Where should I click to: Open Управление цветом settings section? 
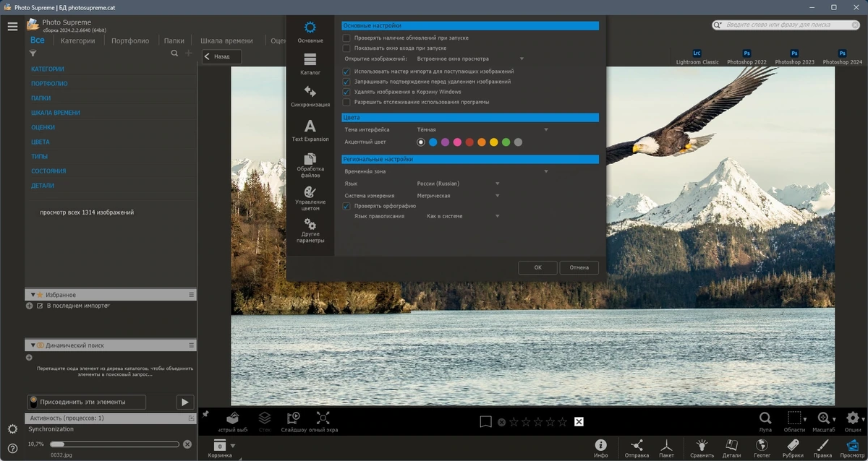coord(310,199)
